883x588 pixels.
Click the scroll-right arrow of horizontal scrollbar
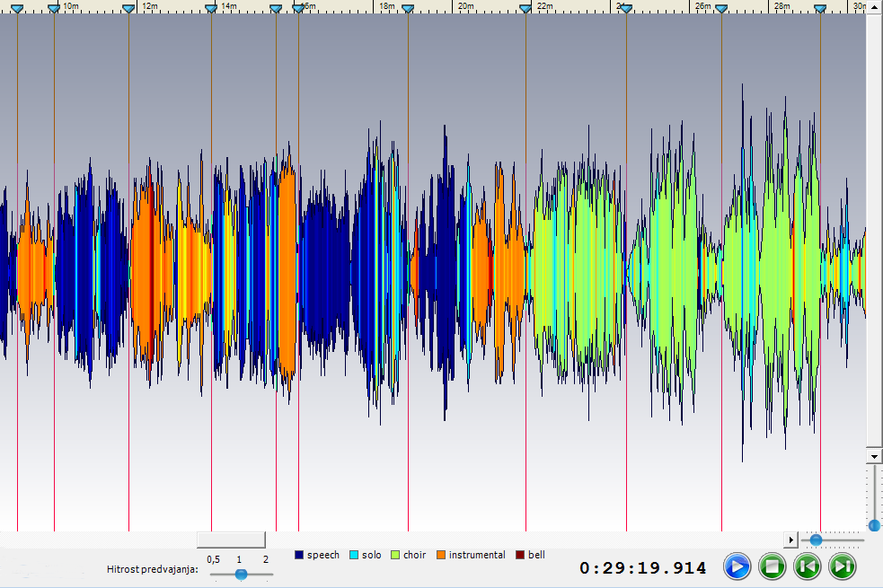790,540
